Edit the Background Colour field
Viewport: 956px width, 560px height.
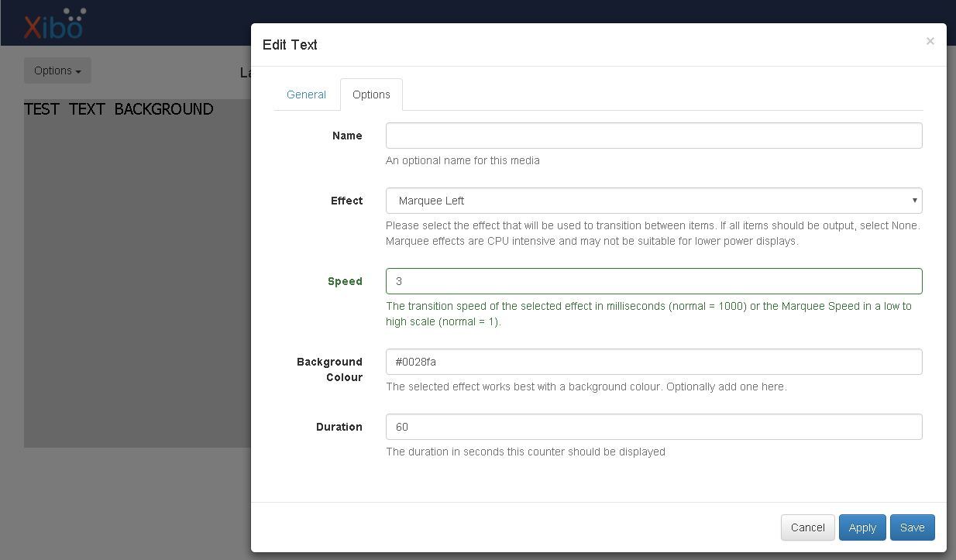coord(654,362)
